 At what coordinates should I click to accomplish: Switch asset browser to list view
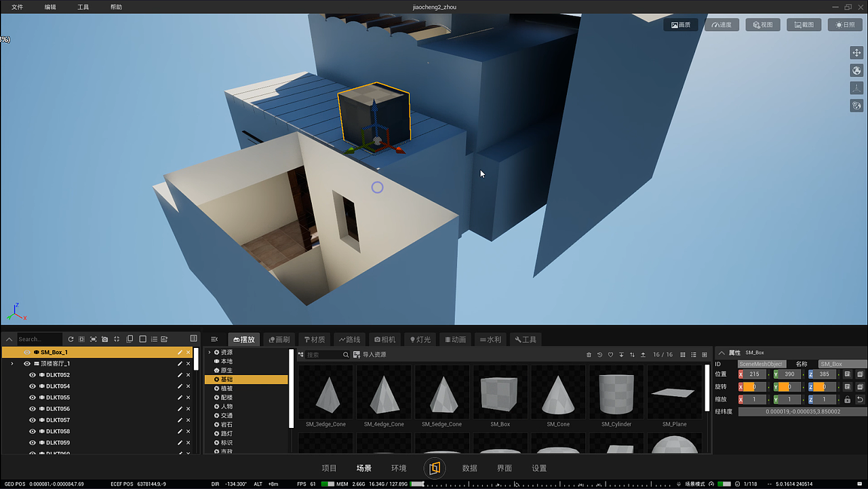tap(693, 355)
